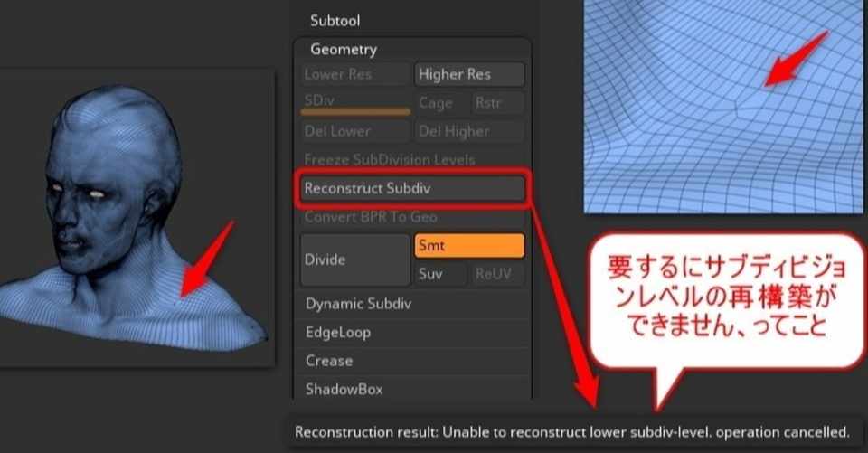
Task: Click the Higher Res button
Action: (469, 74)
